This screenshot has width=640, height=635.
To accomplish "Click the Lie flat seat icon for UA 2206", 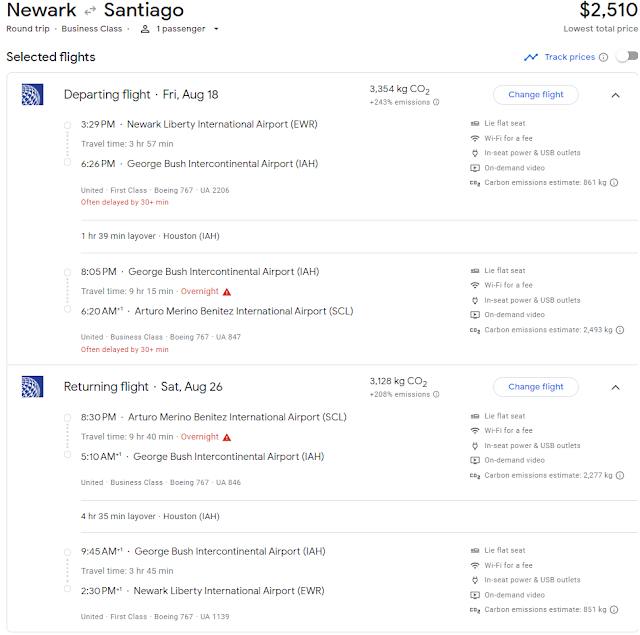I will [475, 123].
